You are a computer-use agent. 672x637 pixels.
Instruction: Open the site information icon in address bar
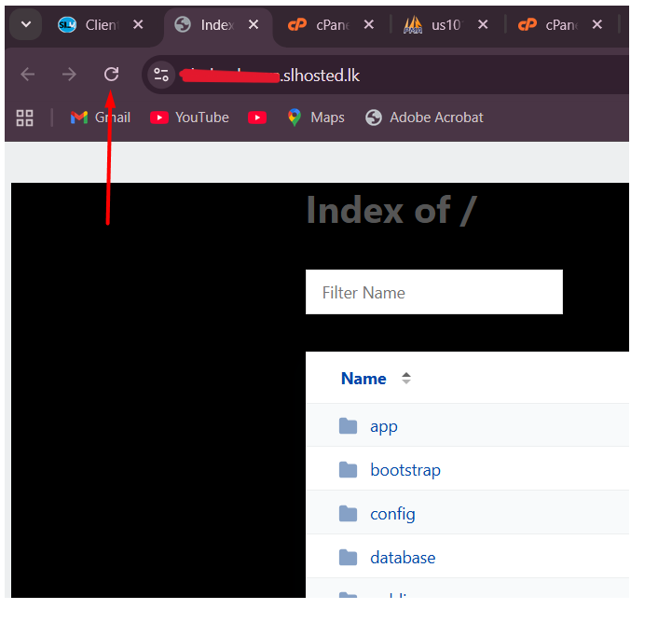[x=161, y=75]
